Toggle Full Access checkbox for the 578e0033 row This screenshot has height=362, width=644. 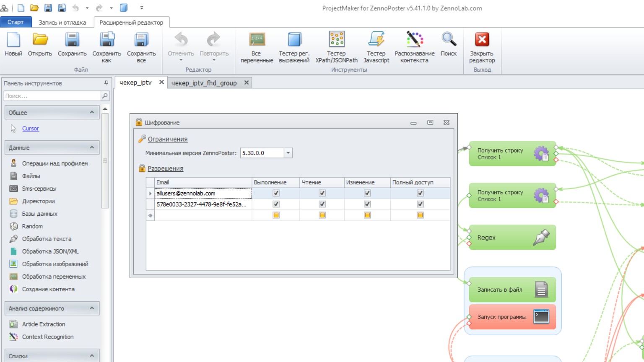point(420,204)
